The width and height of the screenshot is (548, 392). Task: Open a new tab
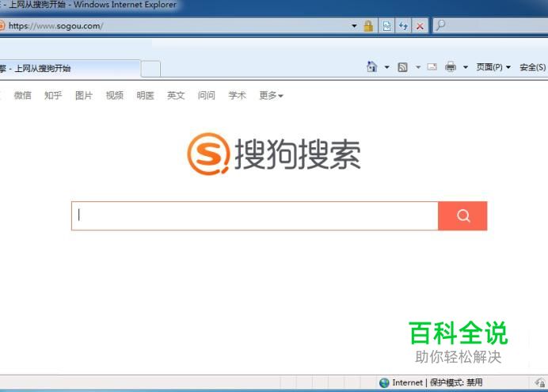[x=150, y=68]
